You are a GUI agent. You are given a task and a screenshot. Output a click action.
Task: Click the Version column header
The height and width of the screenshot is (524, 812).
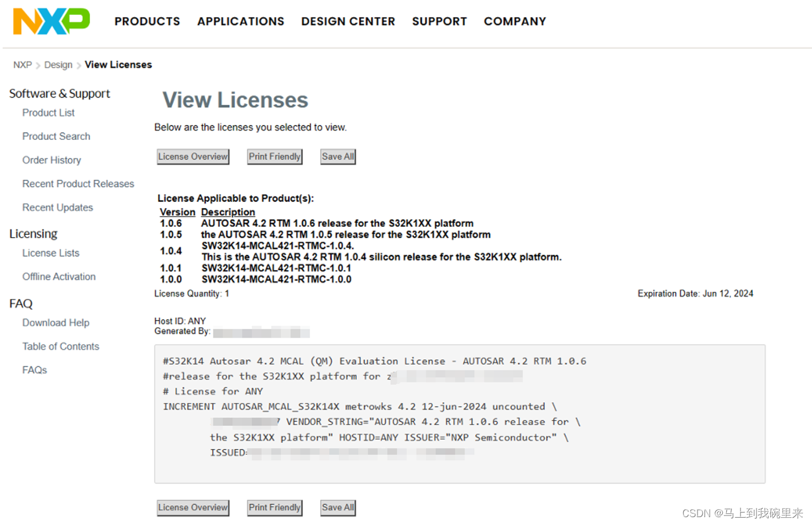(x=177, y=212)
